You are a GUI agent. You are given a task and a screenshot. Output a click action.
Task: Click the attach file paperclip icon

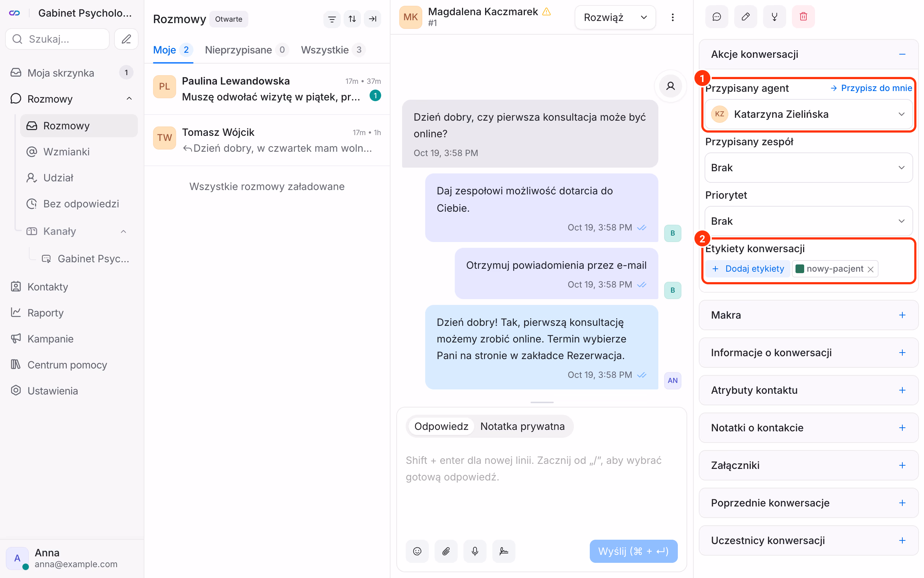click(446, 551)
